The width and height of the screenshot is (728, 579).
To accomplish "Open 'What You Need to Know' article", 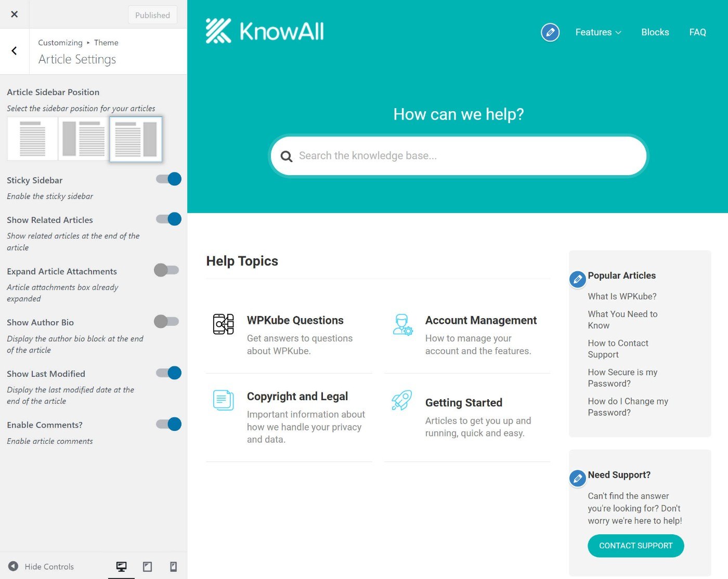I will pyautogui.click(x=622, y=320).
